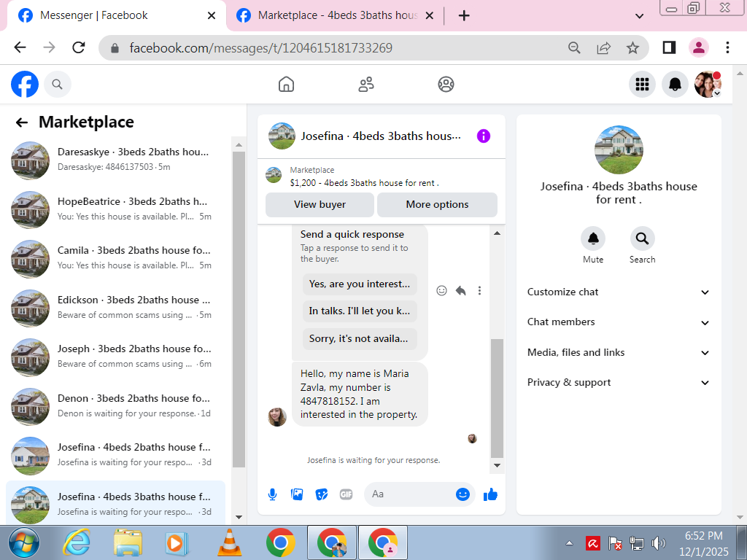Open Joseph 3beds 2baths conversation
747x560 pixels.
click(115, 357)
